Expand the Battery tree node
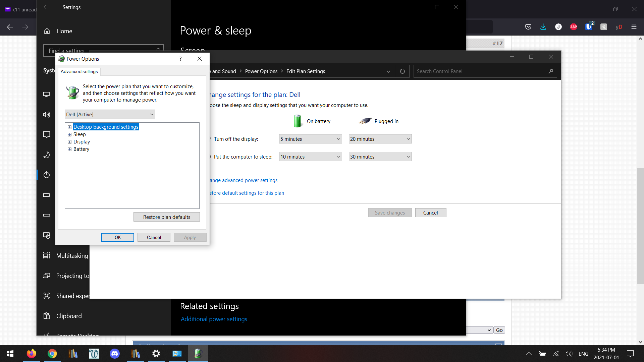Viewport: 644px width, 362px height. point(69,149)
